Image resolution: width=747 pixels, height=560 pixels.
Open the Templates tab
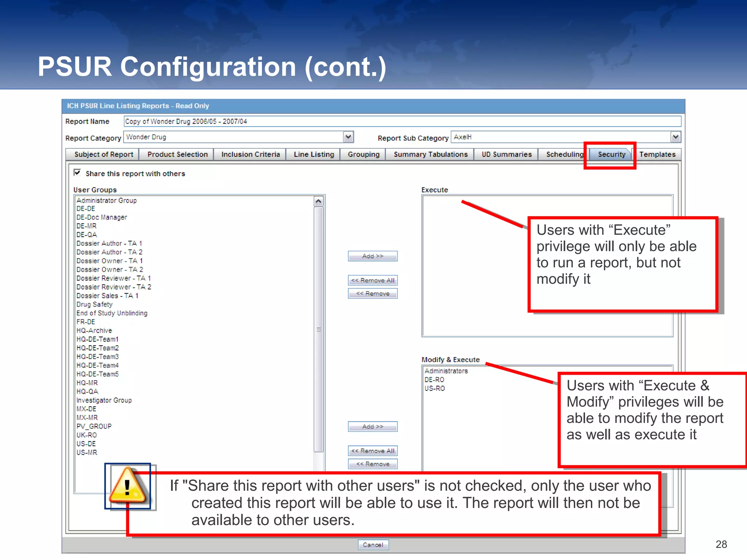pyautogui.click(x=657, y=154)
